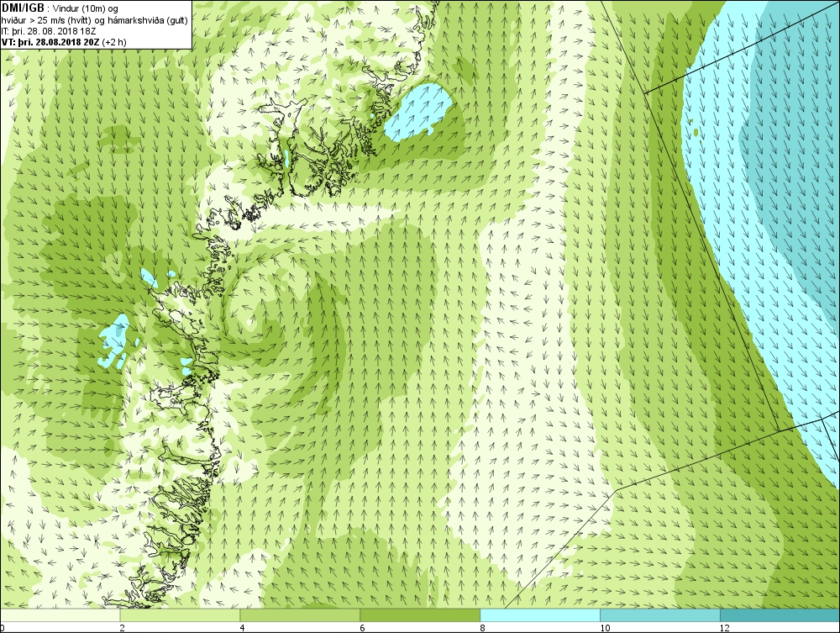This screenshot has width=840, height=633.
Task: Click the teal legend segment above 12 m/s
Action: pos(780,615)
